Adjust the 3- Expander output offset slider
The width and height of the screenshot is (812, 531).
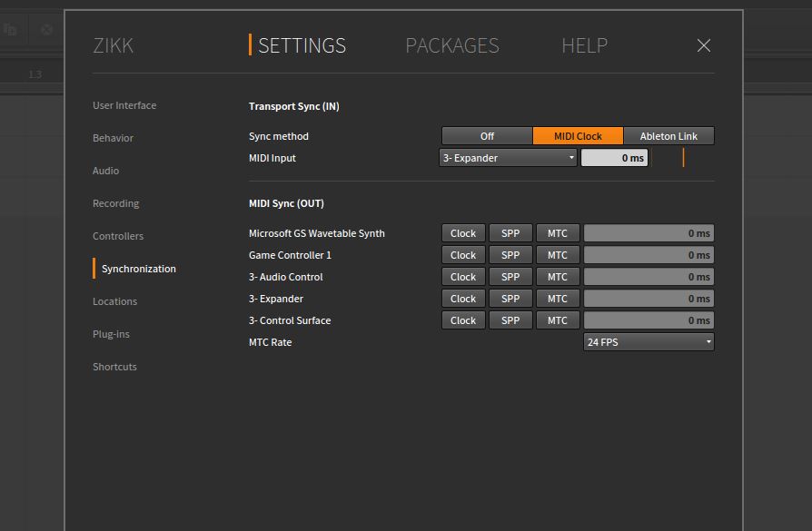coord(649,299)
